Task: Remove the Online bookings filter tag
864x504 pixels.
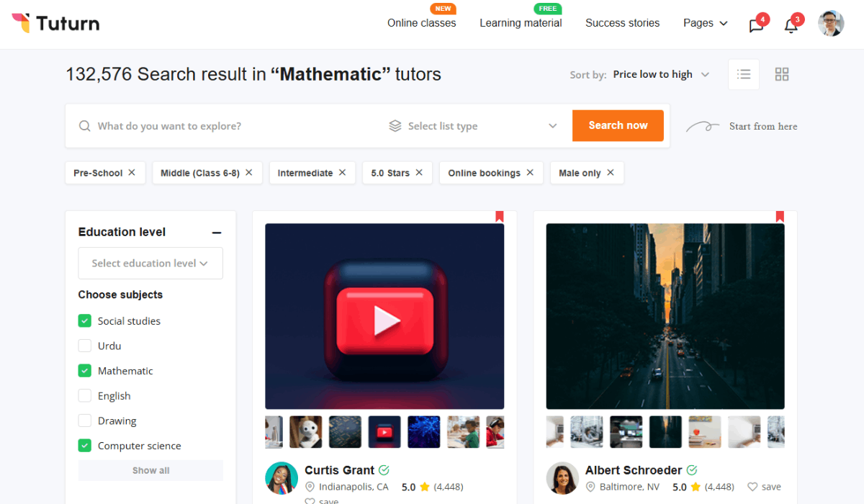Action: click(x=530, y=173)
